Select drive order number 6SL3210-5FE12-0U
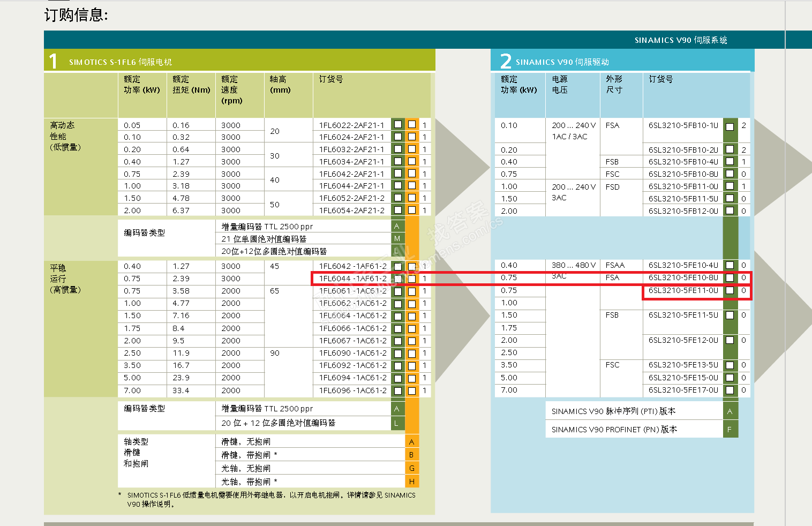 [683, 340]
